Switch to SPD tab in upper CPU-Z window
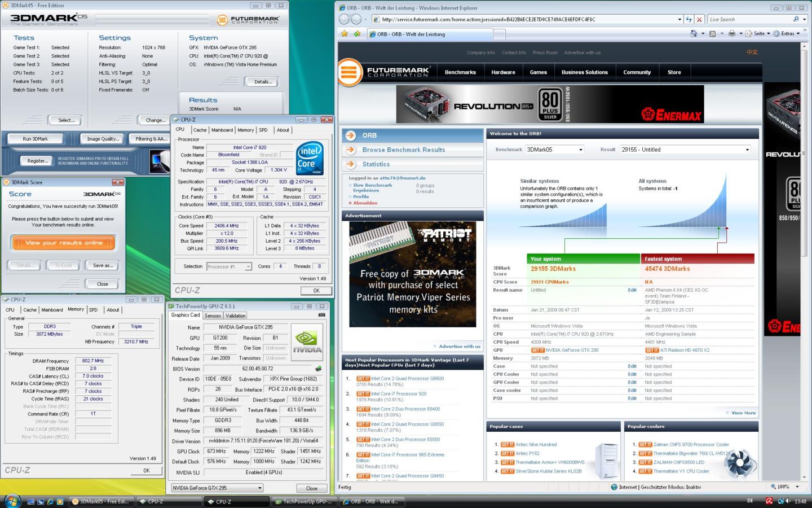This screenshot has width=812, height=508. [x=263, y=130]
